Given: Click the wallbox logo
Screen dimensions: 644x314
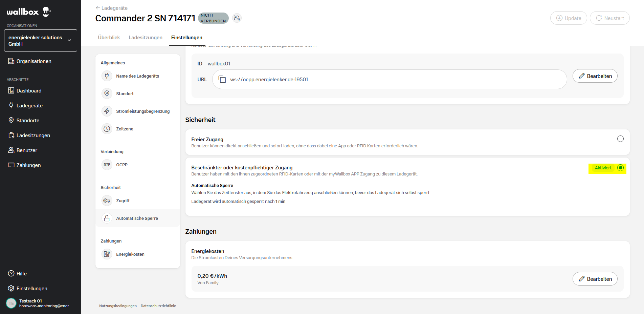Looking at the screenshot, I should tap(29, 12).
